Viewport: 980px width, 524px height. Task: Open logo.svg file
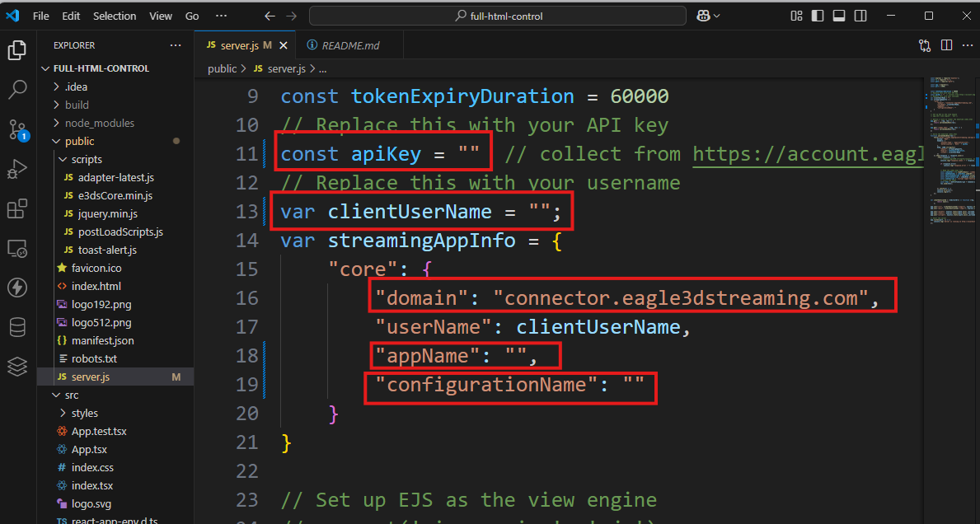pos(115,504)
